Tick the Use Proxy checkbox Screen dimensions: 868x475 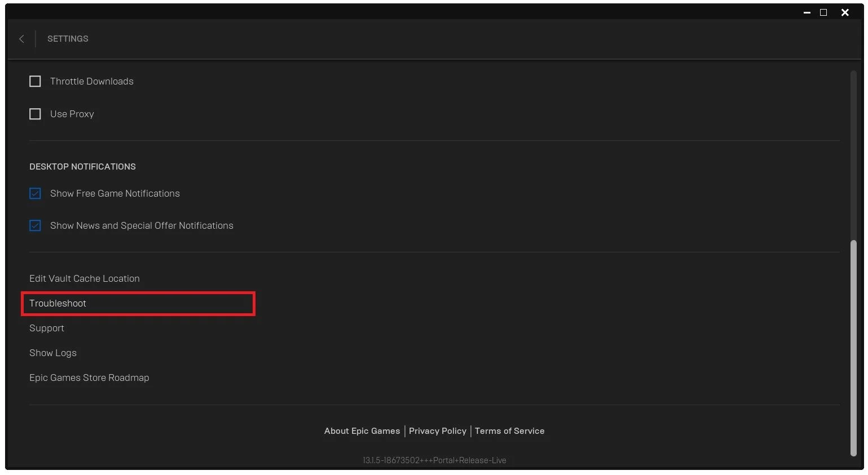pyautogui.click(x=35, y=114)
